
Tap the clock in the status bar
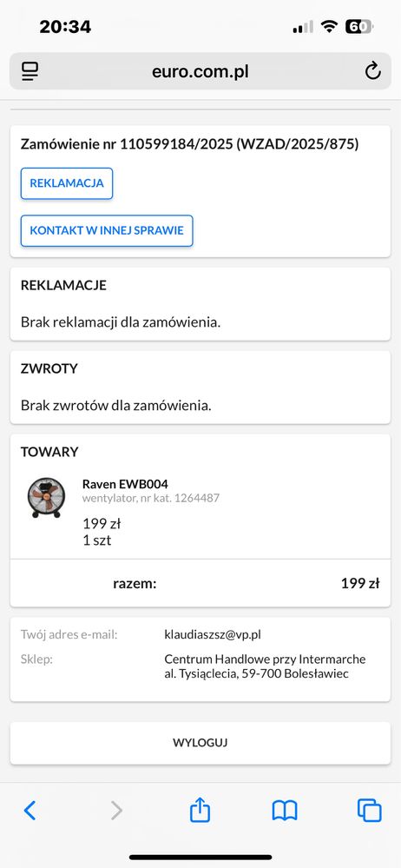[x=65, y=27]
